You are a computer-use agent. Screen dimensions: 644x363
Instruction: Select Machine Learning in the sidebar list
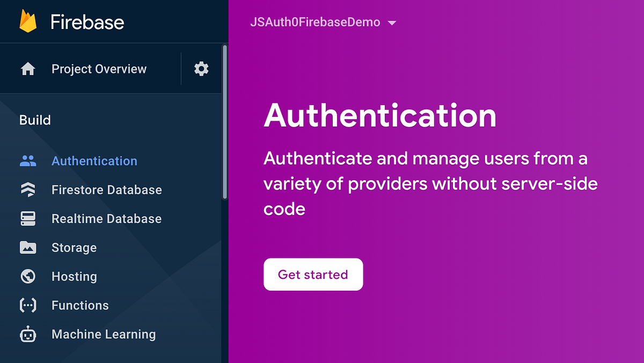(103, 334)
